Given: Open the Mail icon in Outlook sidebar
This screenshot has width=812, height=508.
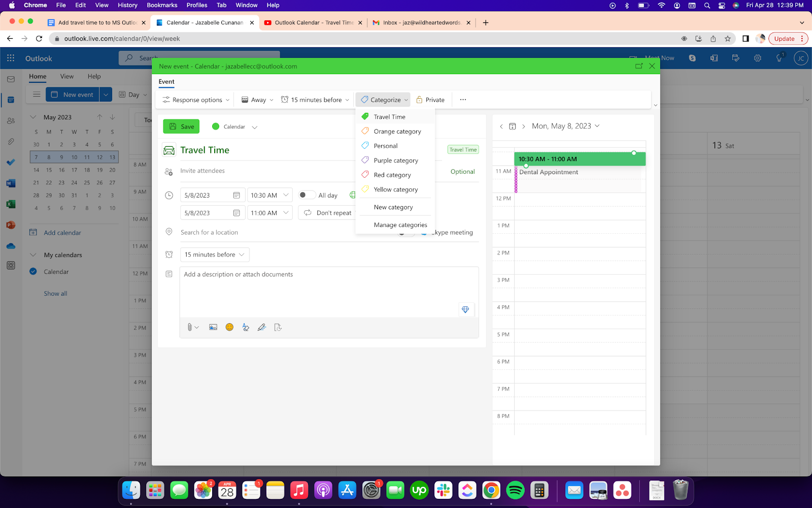Looking at the screenshot, I should click(x=11, y=79).
